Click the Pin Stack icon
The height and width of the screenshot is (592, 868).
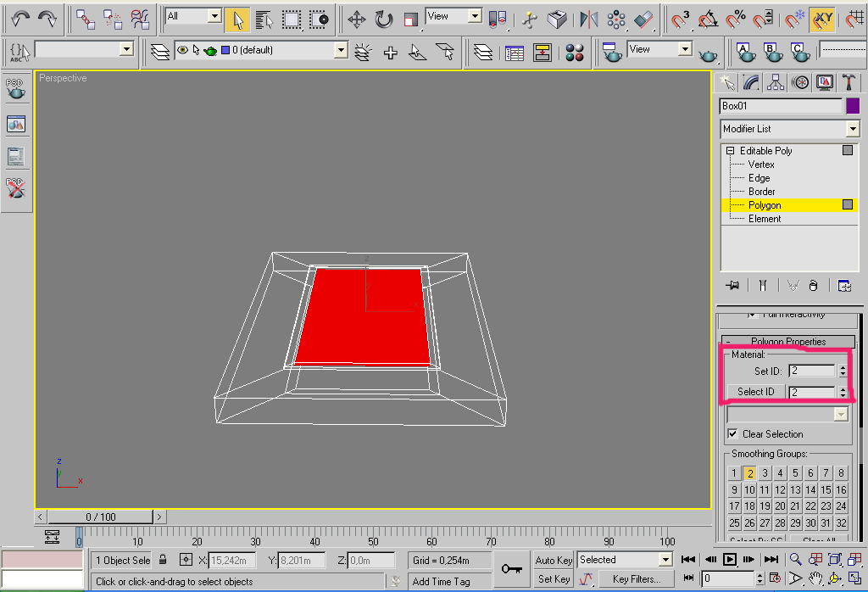[x=732, y=285]
